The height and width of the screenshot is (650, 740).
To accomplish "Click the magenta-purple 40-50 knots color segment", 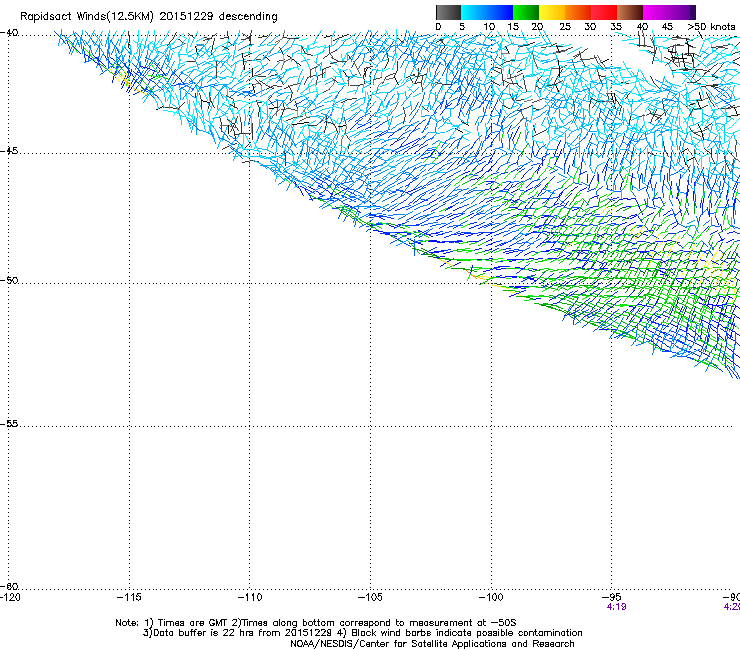I will 669,12.
